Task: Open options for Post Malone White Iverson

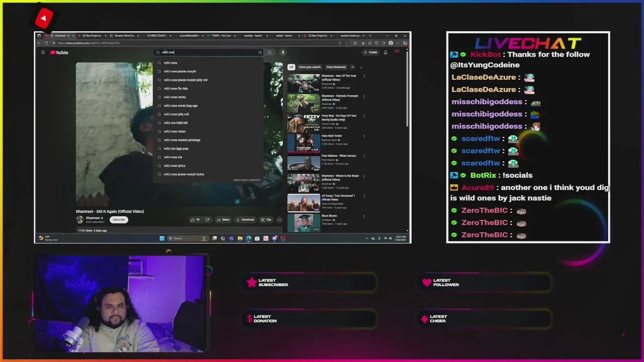Action: point(364,156)
